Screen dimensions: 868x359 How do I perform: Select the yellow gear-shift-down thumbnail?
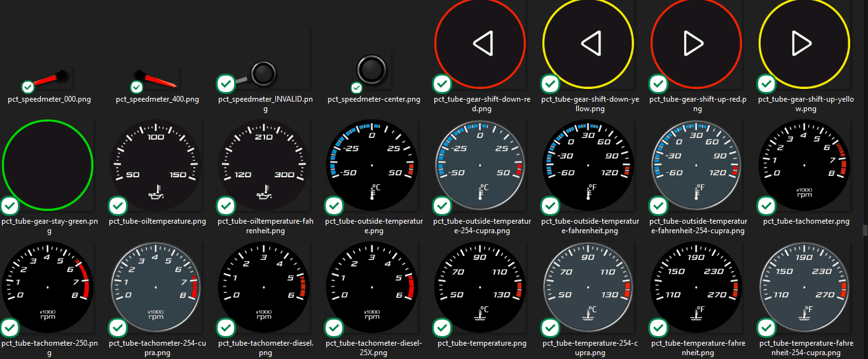(588, 43)
